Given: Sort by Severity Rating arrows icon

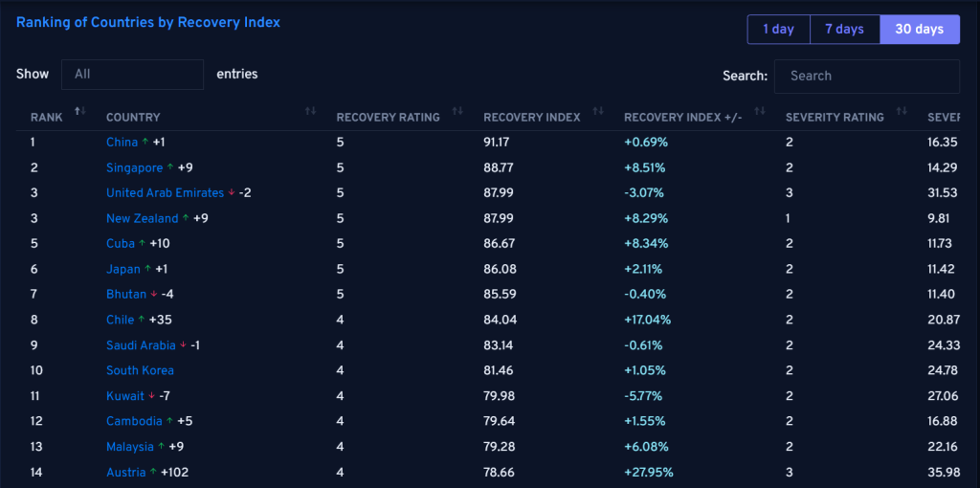Looking at the screenshot, I should point(902,111).
